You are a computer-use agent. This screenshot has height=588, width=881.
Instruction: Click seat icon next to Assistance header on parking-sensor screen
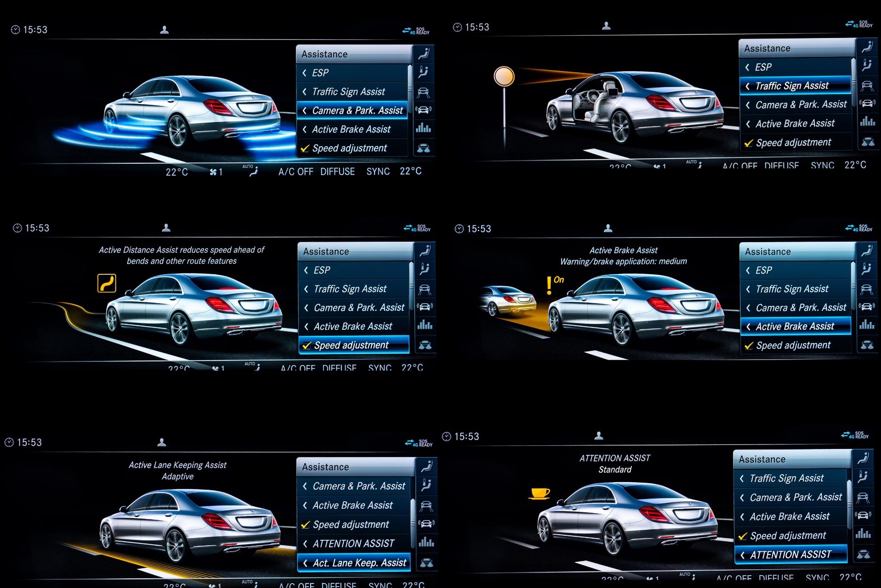[424, 54]
